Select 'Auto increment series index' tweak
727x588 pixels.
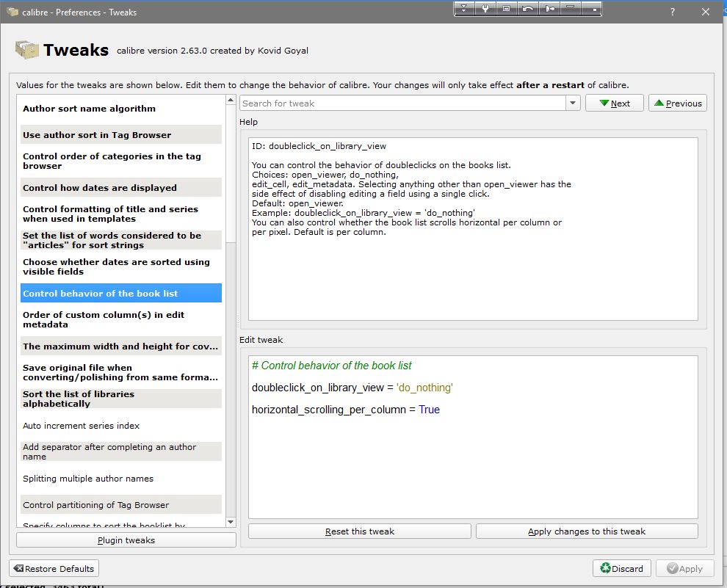81,426
